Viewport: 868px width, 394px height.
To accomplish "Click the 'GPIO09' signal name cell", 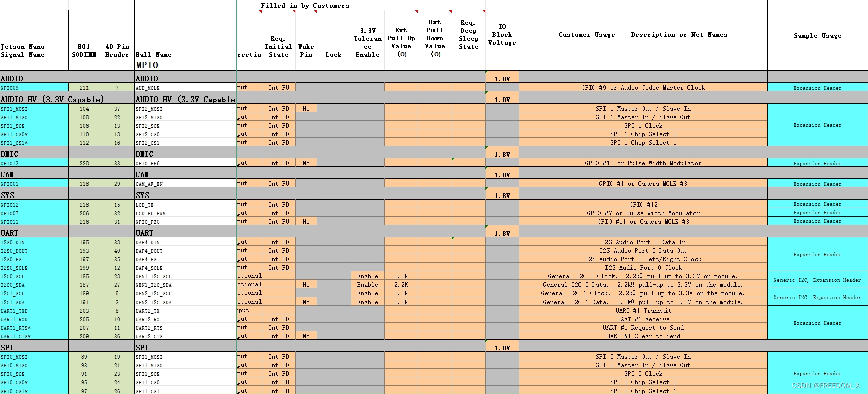I will (34, 87).
